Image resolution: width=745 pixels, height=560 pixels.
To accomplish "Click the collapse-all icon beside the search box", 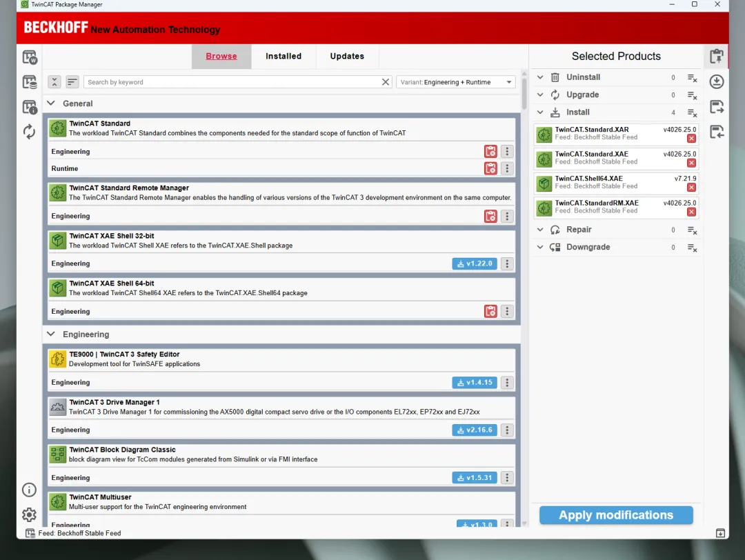I will (54, 82).
